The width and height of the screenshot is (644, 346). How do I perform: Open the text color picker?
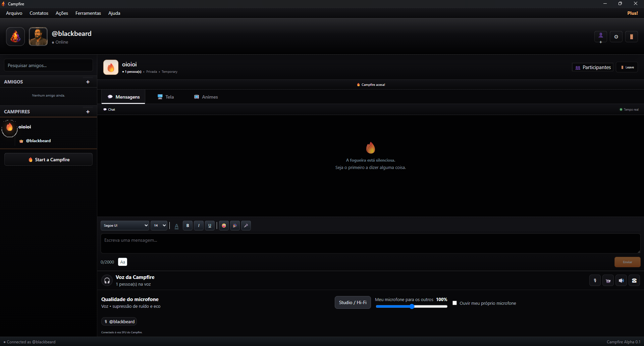point(176,226)
